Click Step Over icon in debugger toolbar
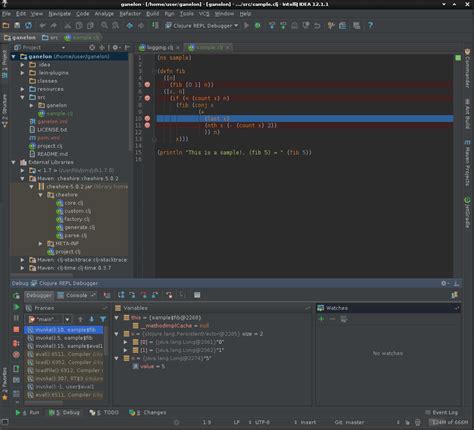474x430 pixels. click(x=121, y=295)
